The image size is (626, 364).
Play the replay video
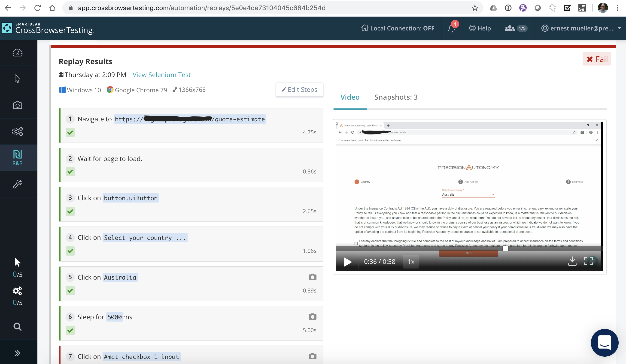pyautogui.click(x=347, y=262)
